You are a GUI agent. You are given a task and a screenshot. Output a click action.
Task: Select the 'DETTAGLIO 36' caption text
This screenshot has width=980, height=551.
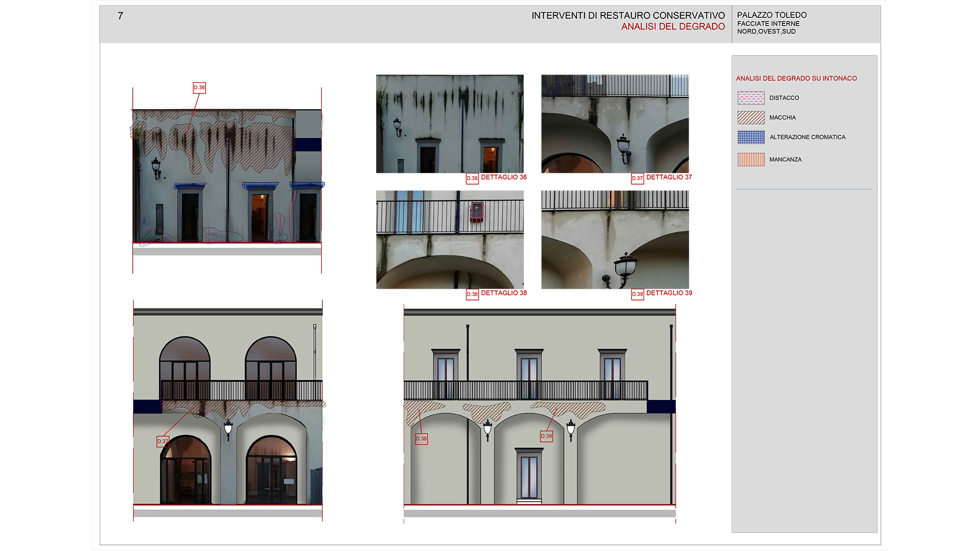[x=504, y=177]
